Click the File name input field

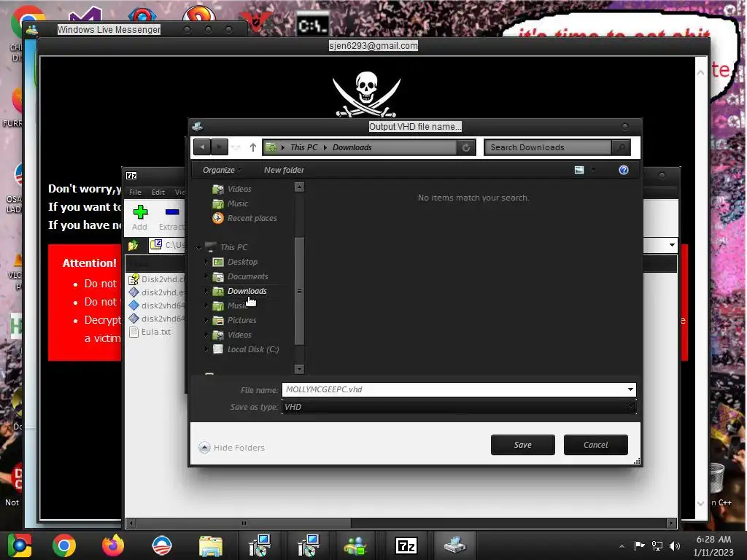pos(454,389)
